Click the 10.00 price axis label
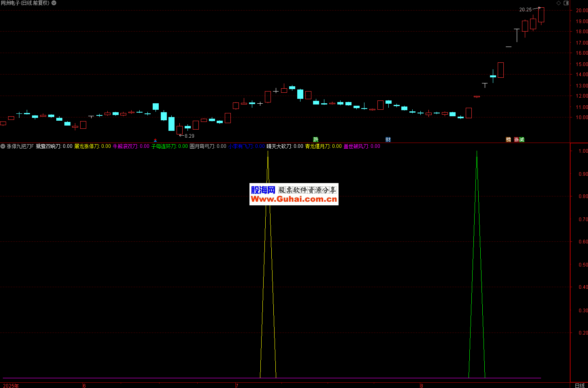Image resolution: width=588 pixels, height=388 pixels. 582,117
